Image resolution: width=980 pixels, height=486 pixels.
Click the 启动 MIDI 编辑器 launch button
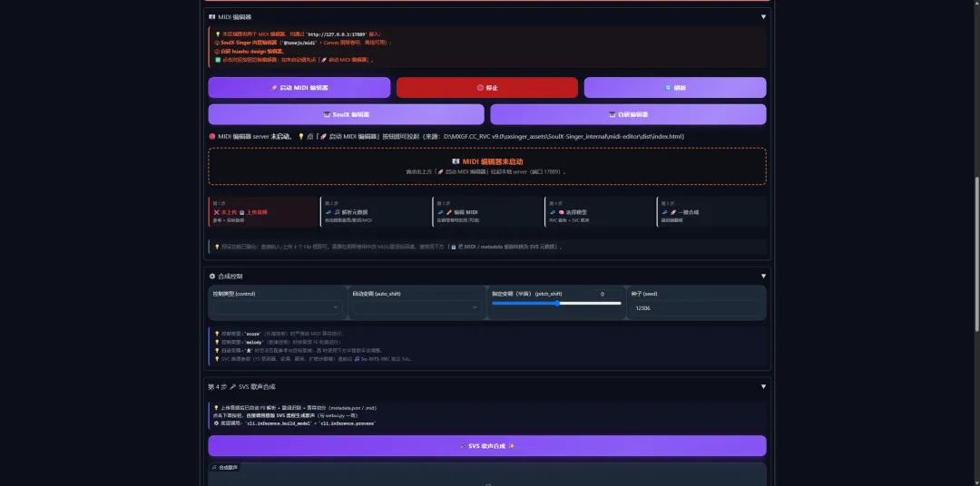tap(299, 87)
